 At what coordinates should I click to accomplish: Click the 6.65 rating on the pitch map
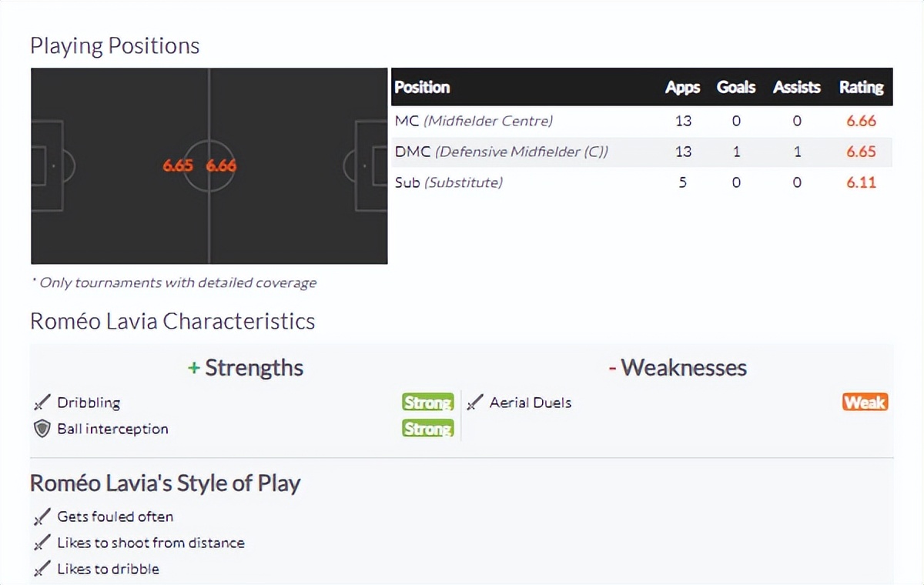pyautogui.click(x=178, y=165)
